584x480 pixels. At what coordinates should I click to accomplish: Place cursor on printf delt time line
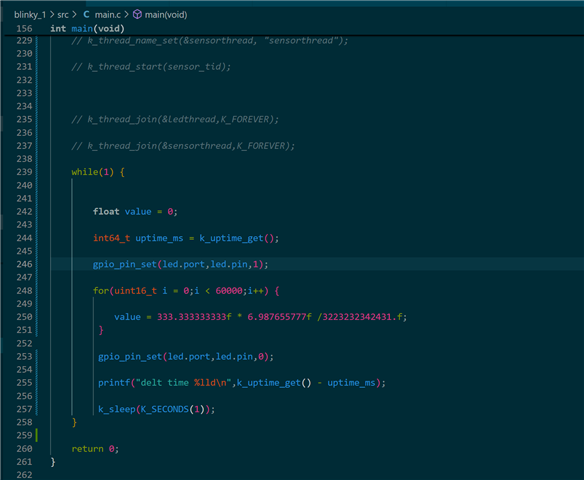(242, 383)
